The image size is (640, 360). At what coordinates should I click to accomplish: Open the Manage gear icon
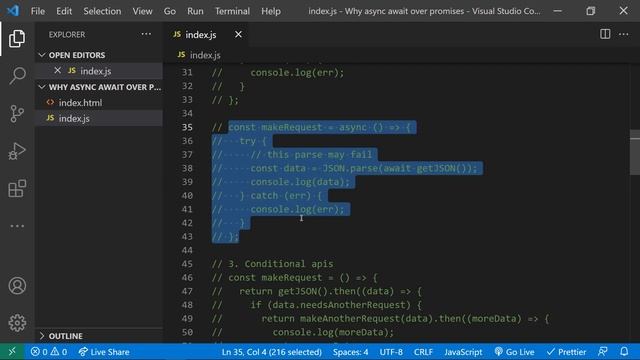[x=17, y=323]
